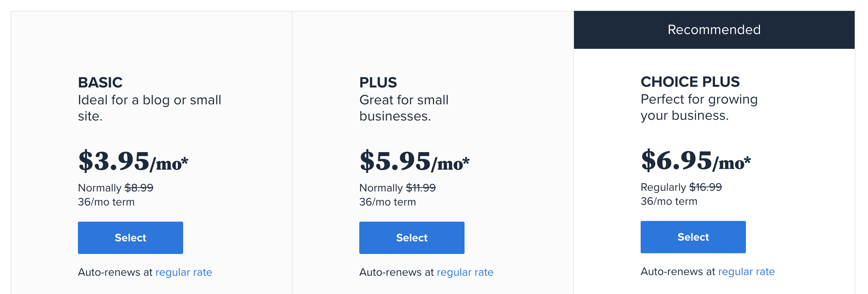Image resolution: width=868 pixels, height=294 pixels.
Task: Click the PLUS plan heading
Action: point(378,83)
